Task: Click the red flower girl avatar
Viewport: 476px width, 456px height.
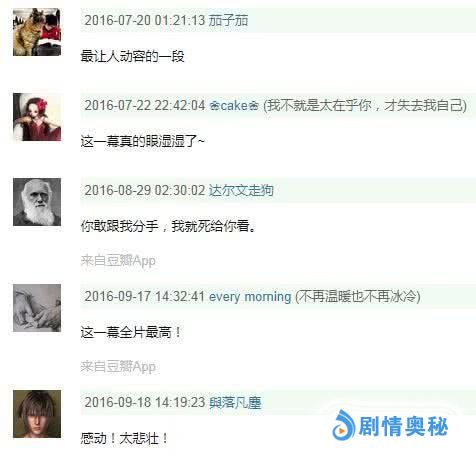Action: 37,117
